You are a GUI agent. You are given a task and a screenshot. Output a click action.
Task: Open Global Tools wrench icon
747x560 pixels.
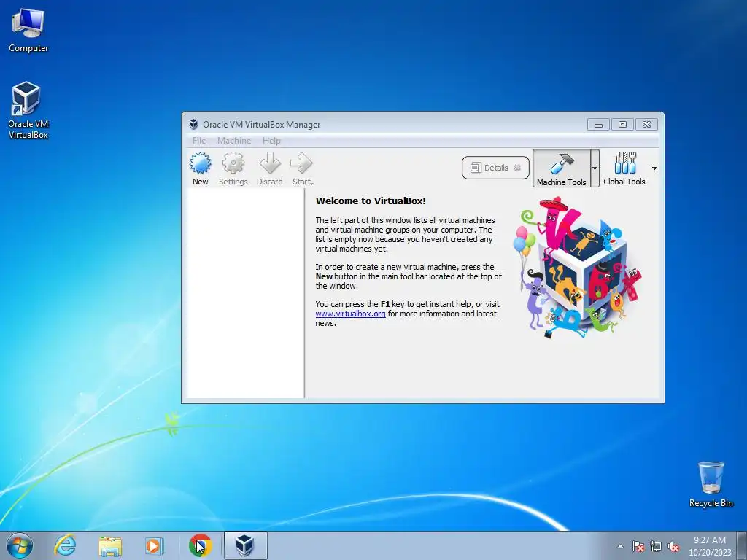tap(624, 168)
